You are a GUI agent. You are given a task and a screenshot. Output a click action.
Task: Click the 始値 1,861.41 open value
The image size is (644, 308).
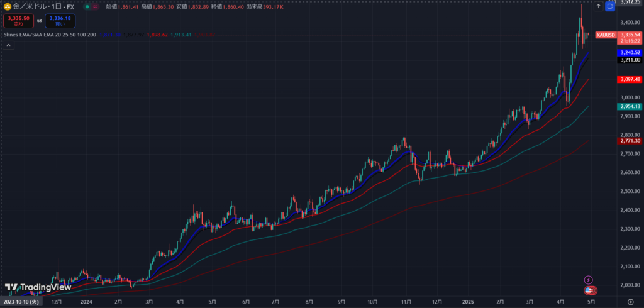coord(121,7)
